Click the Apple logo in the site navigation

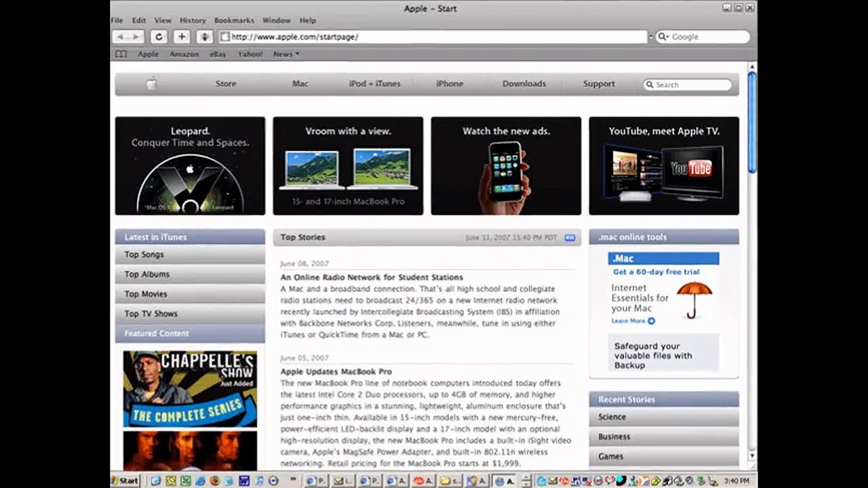(x=152, y=84)
